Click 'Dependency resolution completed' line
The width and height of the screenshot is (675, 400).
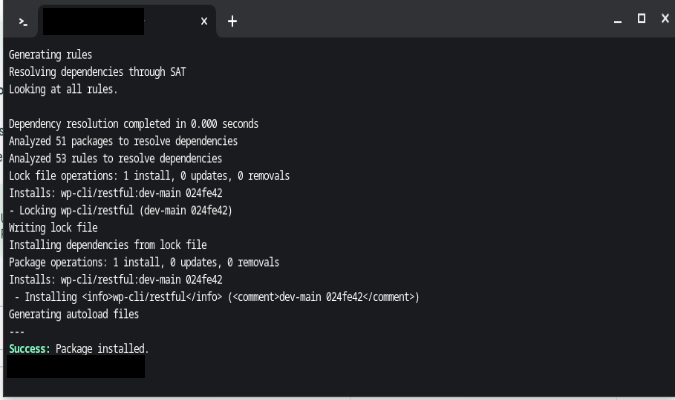[133, 124]
